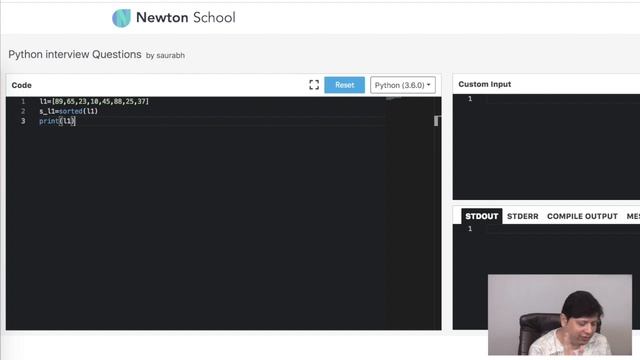Screen dimensions: 640x360
Task: Click the author name saurabh
Action: pyautogui.click(x=171, y=56)
